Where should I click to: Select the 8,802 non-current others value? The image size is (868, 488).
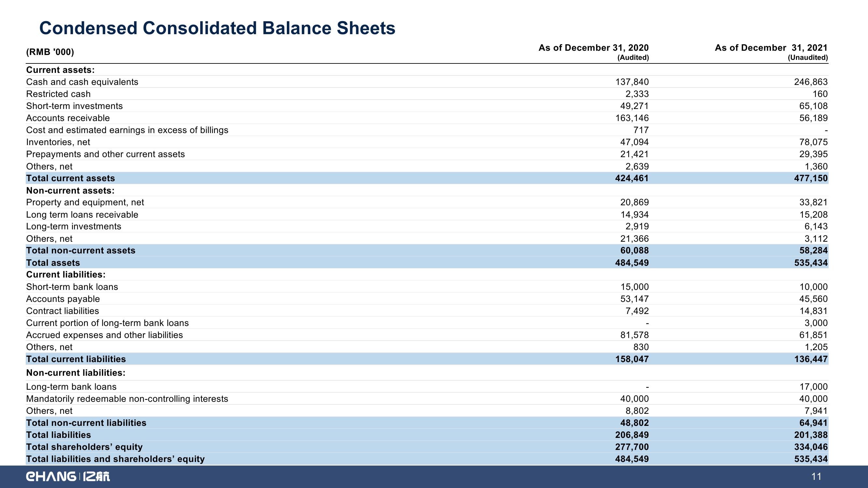point(637,411)
